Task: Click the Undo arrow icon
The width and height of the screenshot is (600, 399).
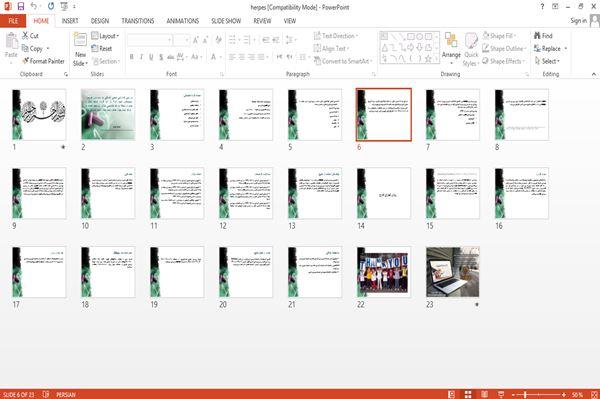Action: (x=34, y=6)
